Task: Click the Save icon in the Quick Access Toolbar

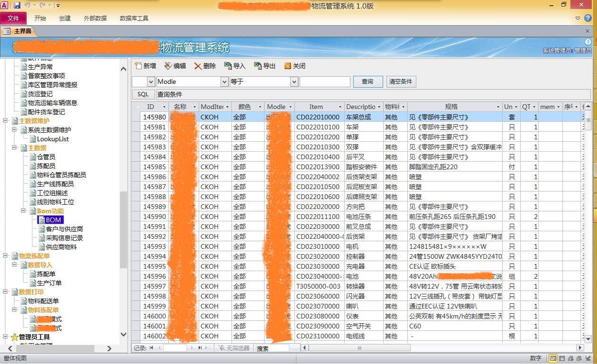Action: pyautogui.click(x=18, y=4)
